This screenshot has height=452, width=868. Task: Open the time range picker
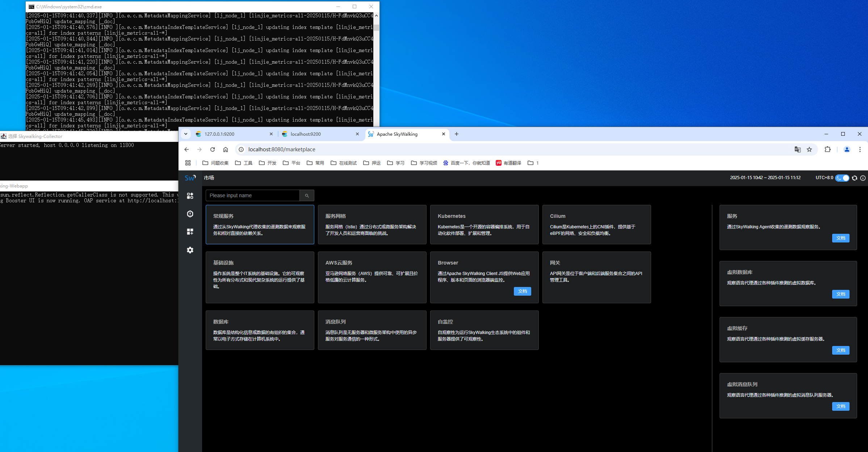point(765,178)
